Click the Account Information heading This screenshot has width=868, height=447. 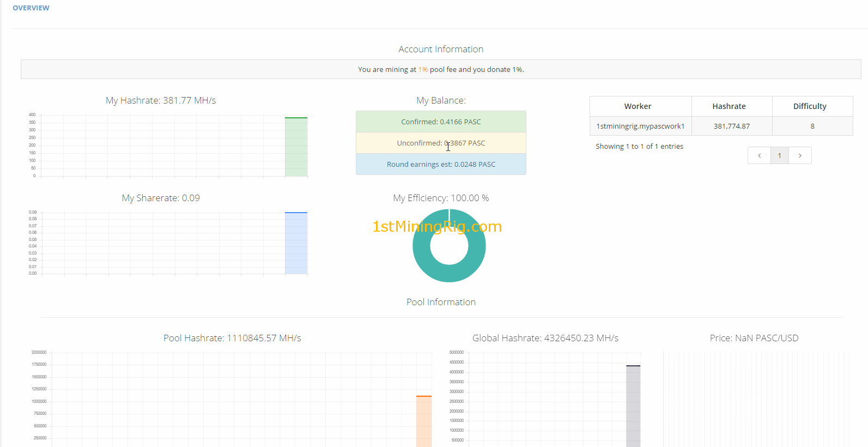[x=441, y=49]
